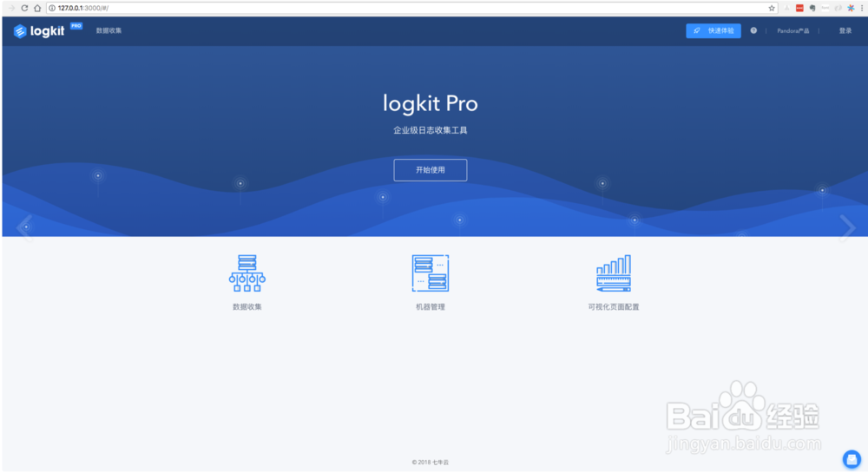The height and width of the screenshot is (473, 868).
Task: Click the font extension icon in browser toolbar
Action: click(825, 8)
